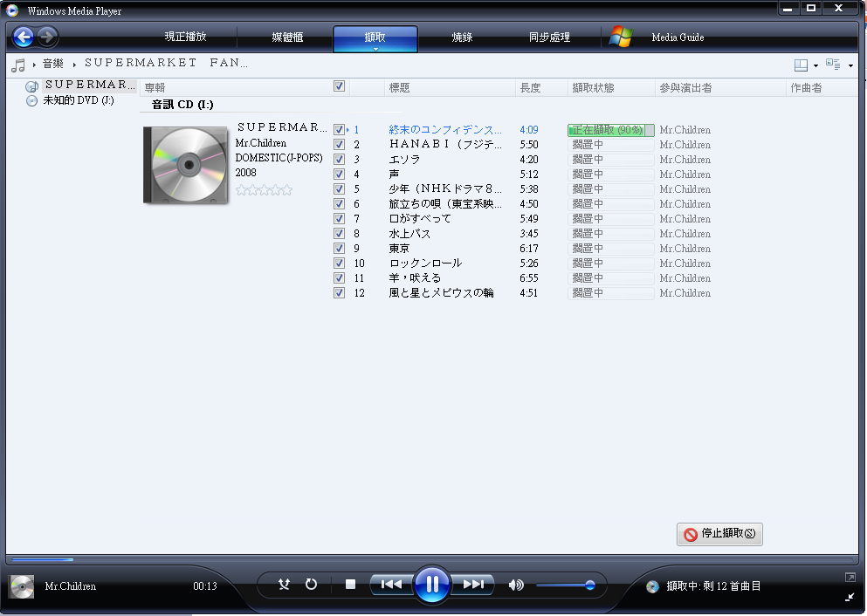Uncheck track 12 checkbox

(339, 293)
